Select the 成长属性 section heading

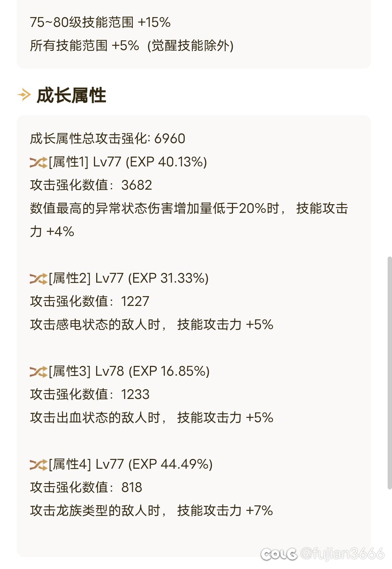72,96
